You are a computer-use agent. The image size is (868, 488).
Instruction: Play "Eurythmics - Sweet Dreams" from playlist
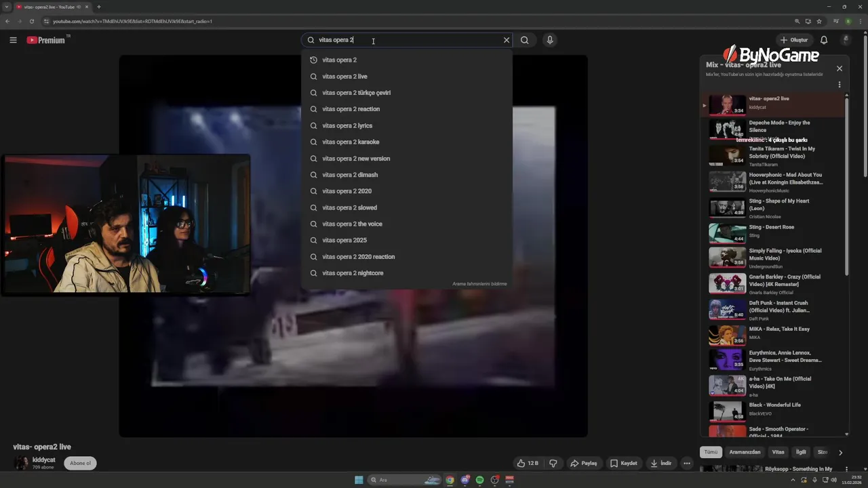773,360
